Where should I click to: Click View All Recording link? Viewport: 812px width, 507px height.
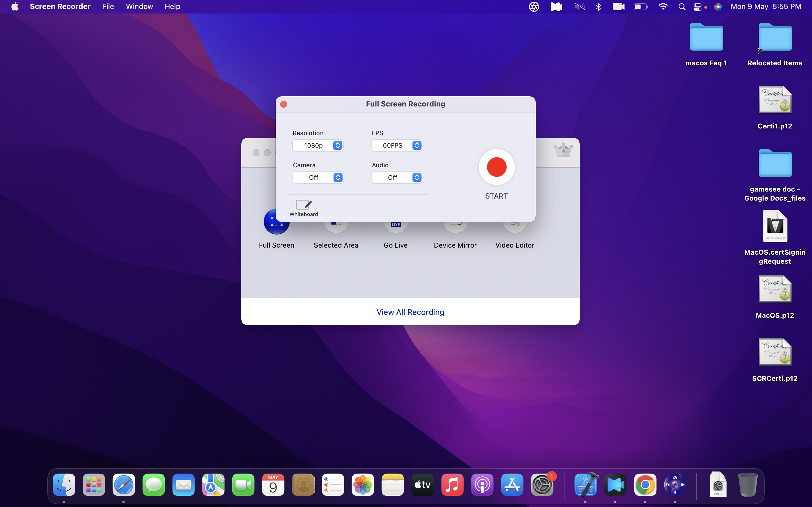(411, 311)
